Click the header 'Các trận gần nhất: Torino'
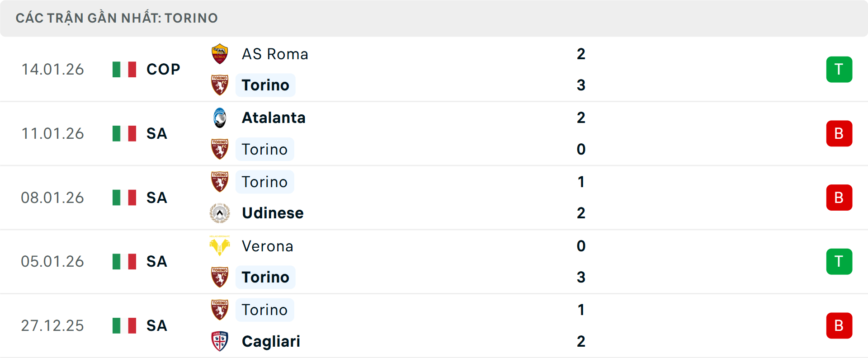Screen dimensions: 868x358 (x=117, y=18)
